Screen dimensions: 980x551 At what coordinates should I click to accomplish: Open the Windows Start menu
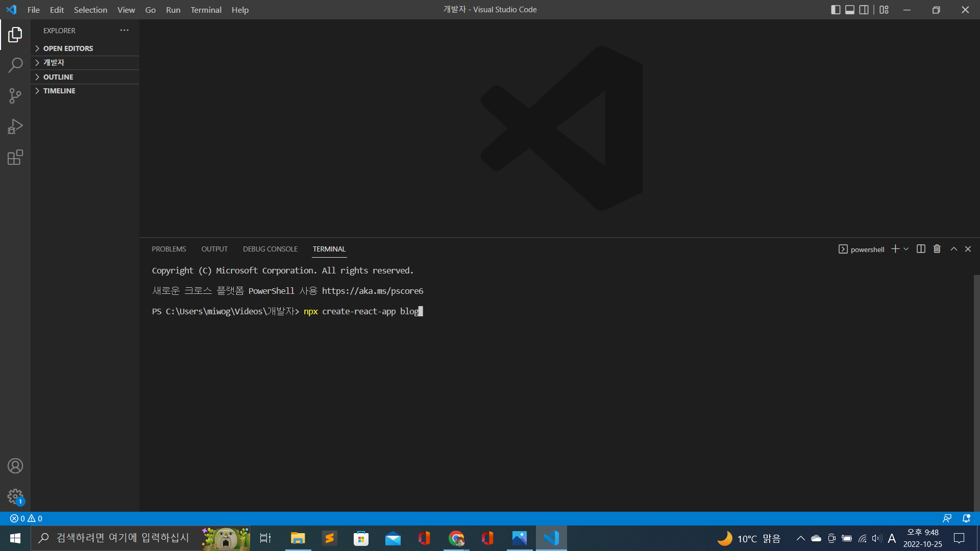(x=15, y=538)
